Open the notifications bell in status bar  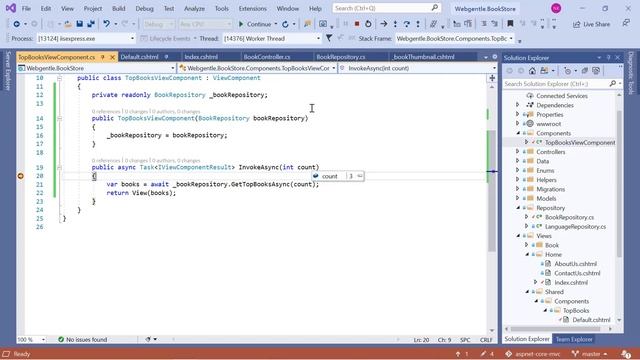coord(626,354)
